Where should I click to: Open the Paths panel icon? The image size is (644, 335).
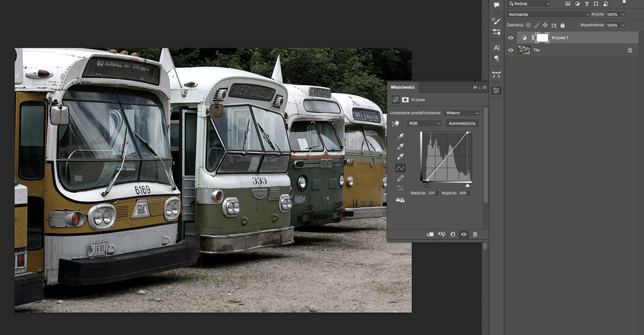pyautogui.click(x=496, y=74)
